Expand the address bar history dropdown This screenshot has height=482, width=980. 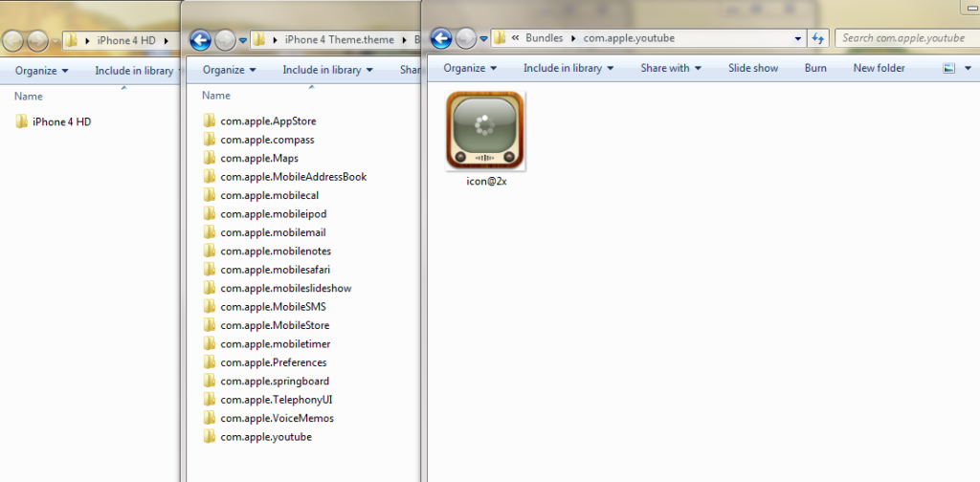pyautogui.click(x=798, y=38)
